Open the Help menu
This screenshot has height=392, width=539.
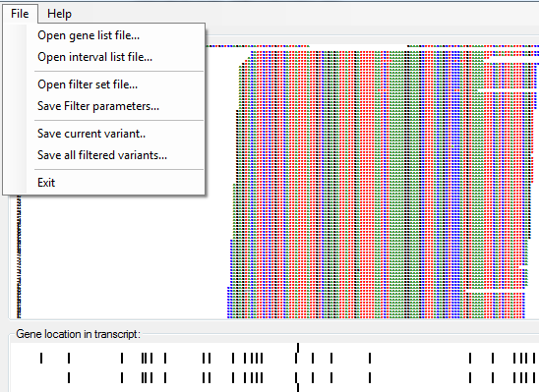[x=59, y=14]
